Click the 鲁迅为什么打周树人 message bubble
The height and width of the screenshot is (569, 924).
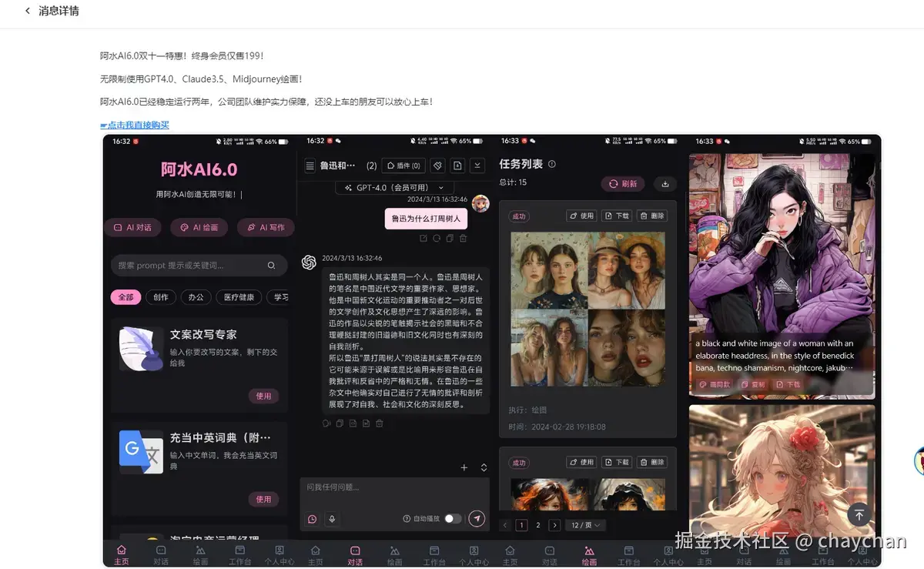click(x=426, y=219)
